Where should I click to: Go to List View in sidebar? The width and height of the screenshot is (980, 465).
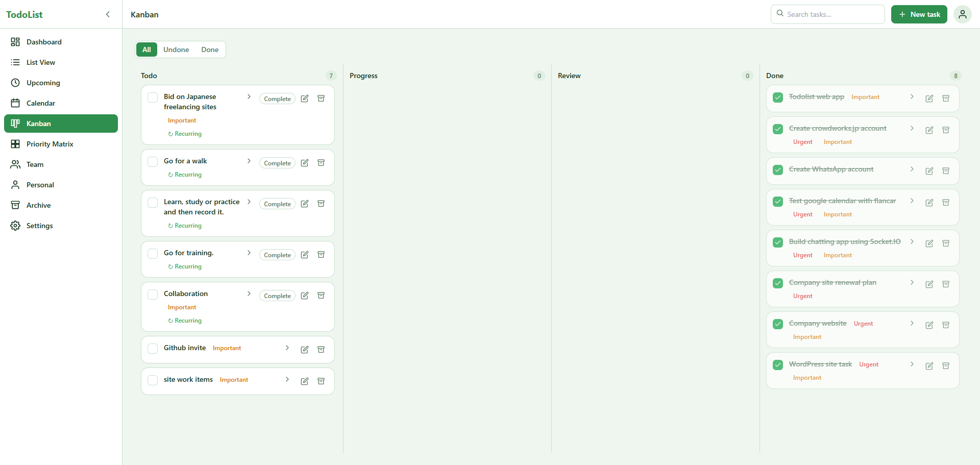(61, 62)
